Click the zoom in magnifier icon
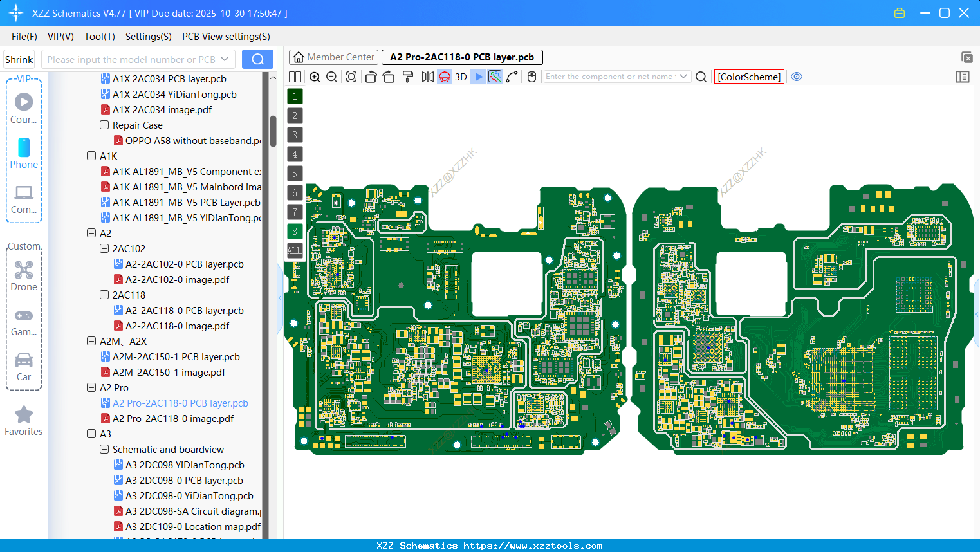Image resolution: width=980 pixels, height=552 pixels. click(315, 77)
